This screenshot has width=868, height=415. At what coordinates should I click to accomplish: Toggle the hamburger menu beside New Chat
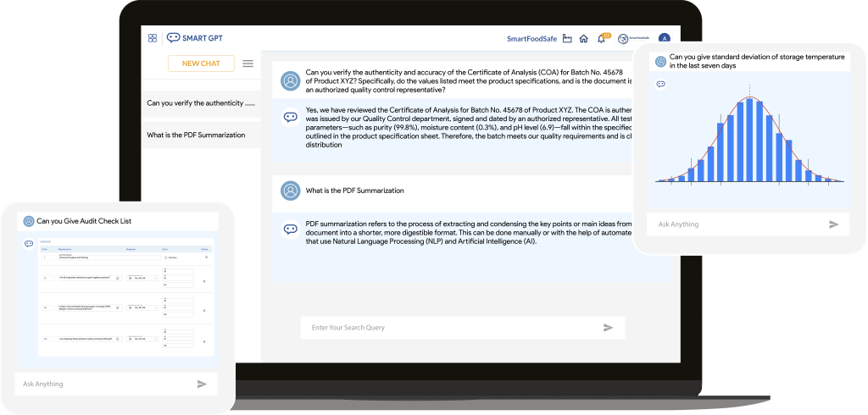tap(248, 64)
